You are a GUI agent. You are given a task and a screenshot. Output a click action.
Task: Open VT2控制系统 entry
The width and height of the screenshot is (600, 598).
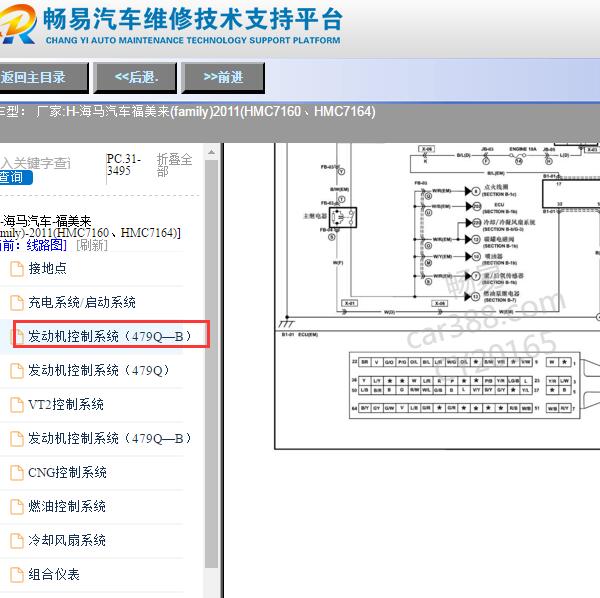click(x=66, y=404)
